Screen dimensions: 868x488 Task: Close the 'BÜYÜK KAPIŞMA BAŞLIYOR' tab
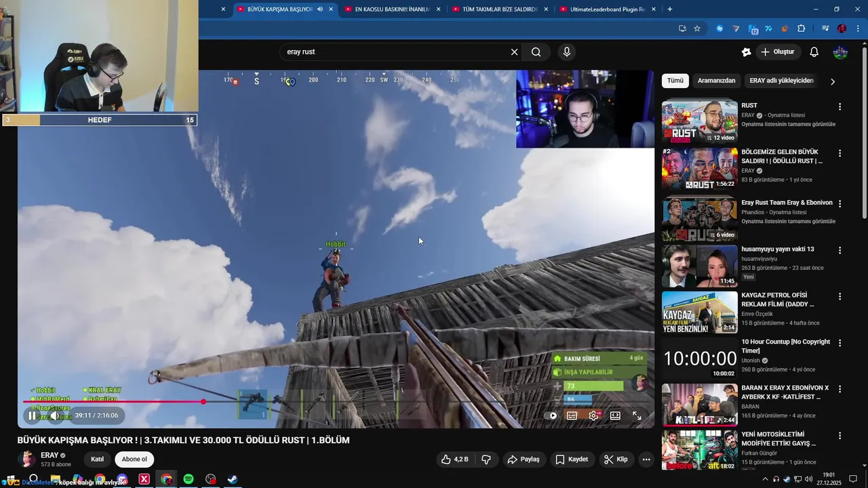(x=331, y=9)
